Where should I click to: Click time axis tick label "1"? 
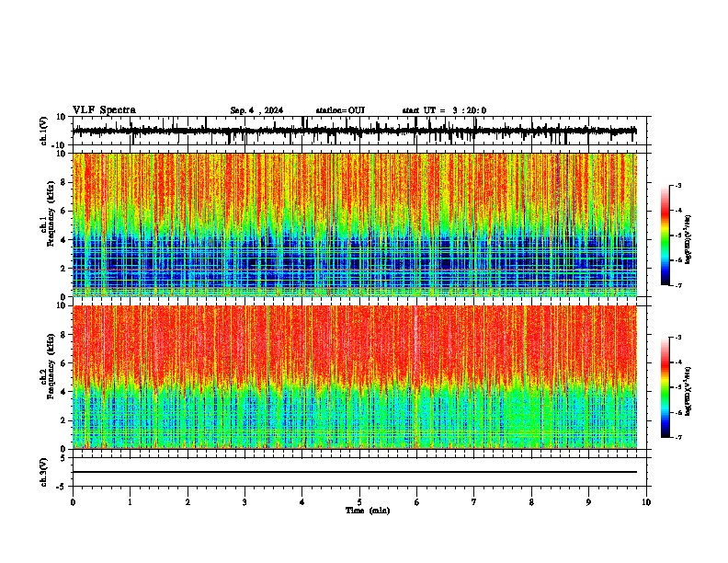tap(130, 502)
